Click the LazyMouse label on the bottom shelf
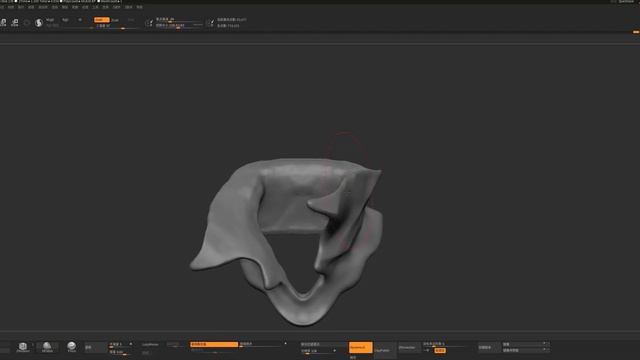The image size is (640, 360). (x=150, y=344)
